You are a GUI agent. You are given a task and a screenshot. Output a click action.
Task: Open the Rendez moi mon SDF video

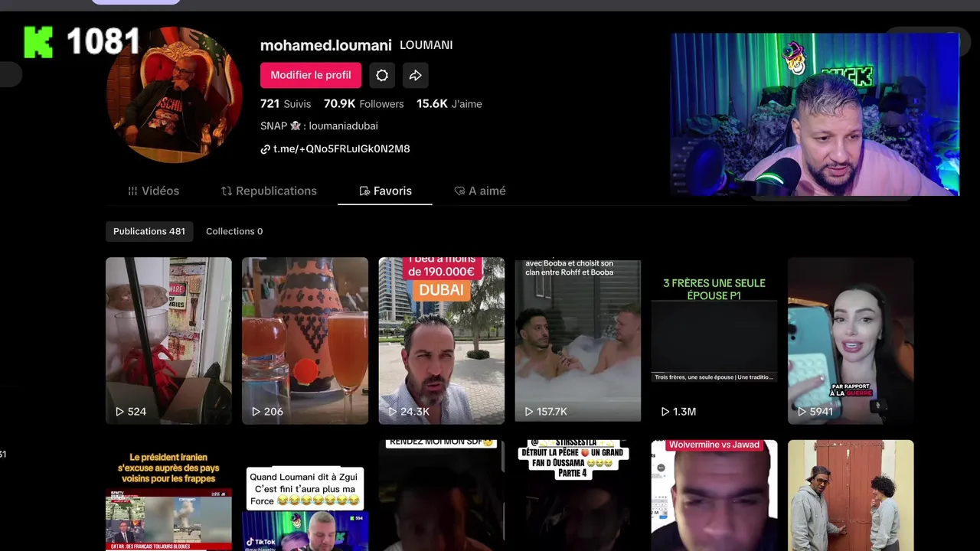[442, 495]
